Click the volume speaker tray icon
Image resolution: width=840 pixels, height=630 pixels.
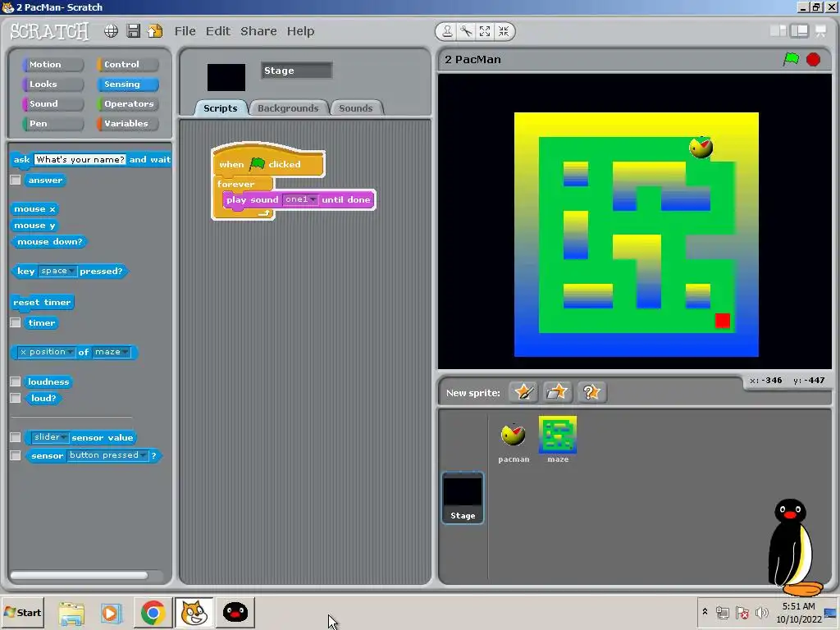point(761,612)
